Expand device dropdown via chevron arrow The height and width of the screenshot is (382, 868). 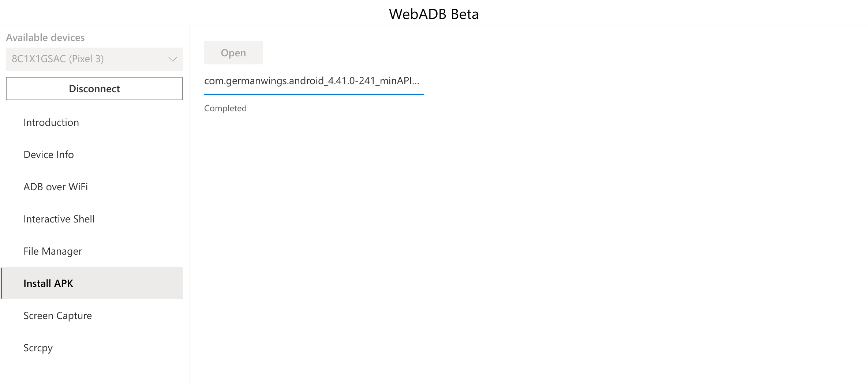pyautogui.click(x=172, y=59)
